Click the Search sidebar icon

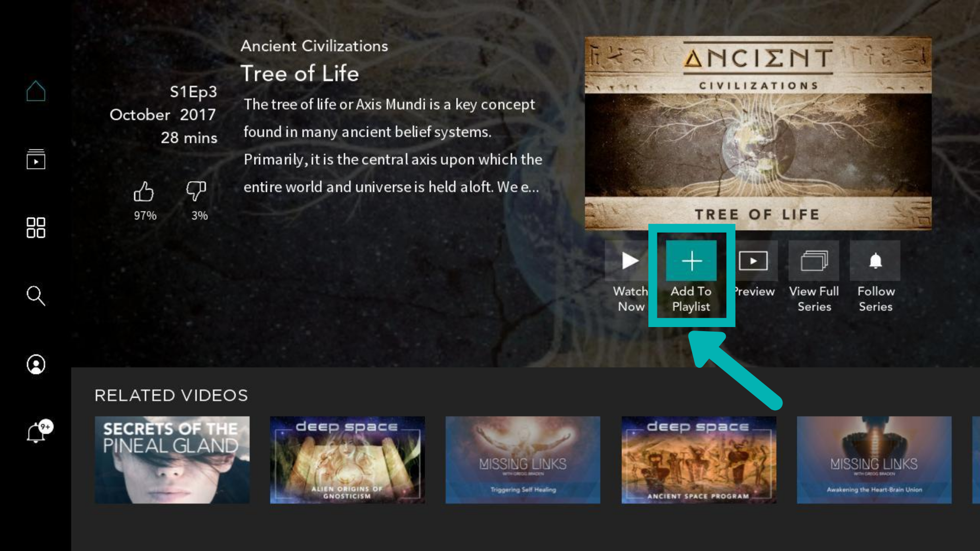click(36, 295)
